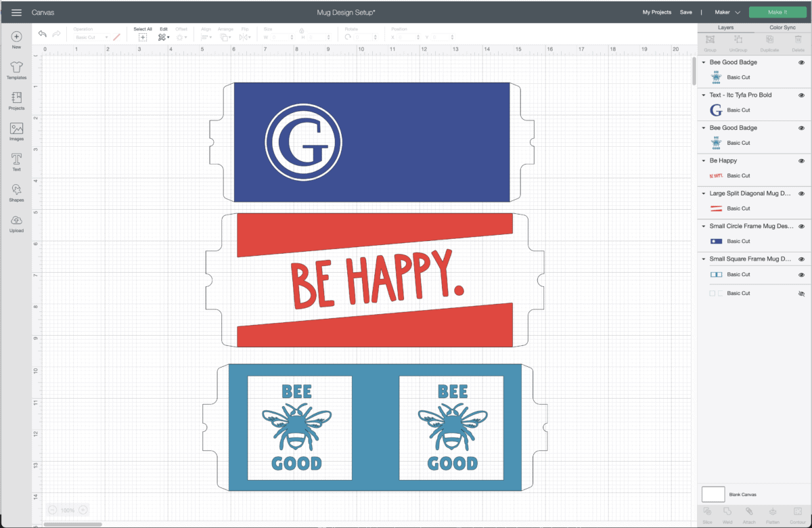Click the Upload icon
812x528 pixels.
[16, 223]
